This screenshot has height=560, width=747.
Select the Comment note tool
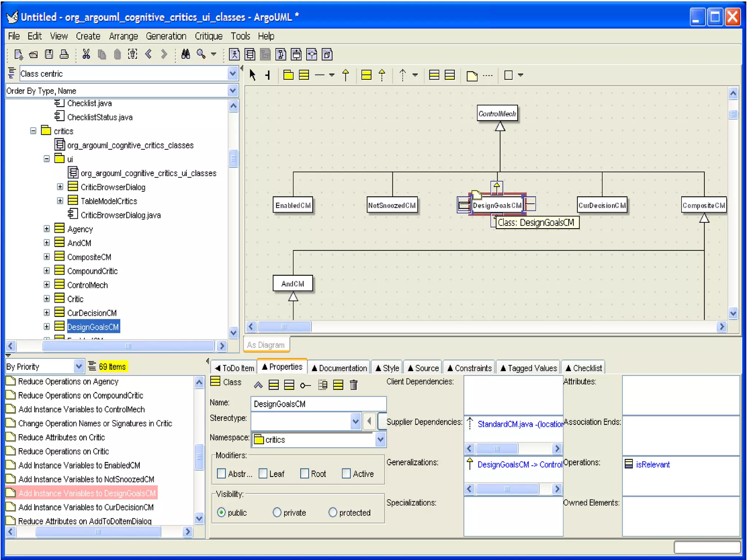[x=472, y=76]
